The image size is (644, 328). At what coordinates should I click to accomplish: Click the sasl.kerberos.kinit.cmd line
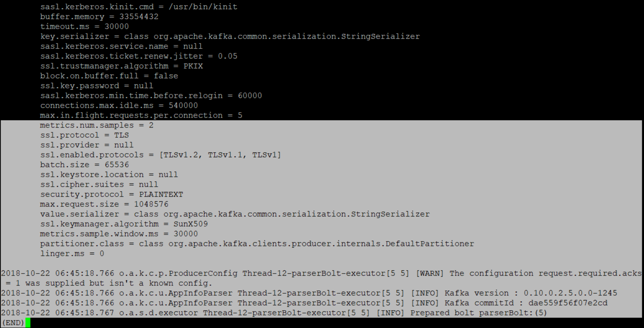139,7
